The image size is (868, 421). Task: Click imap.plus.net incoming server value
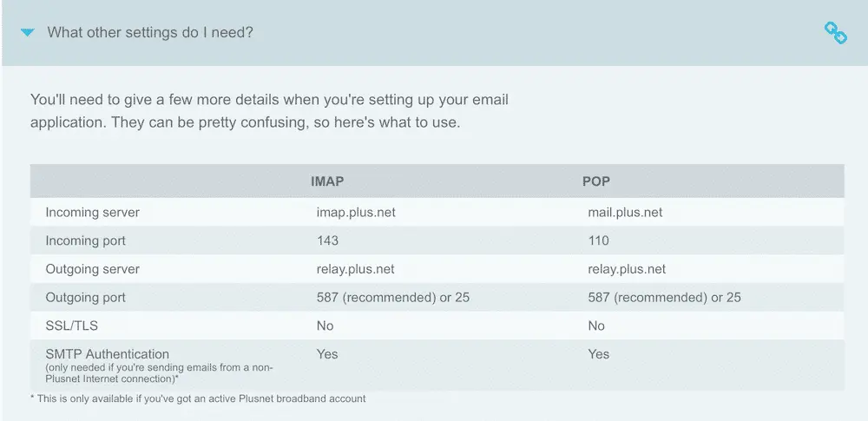click(356, 212)
